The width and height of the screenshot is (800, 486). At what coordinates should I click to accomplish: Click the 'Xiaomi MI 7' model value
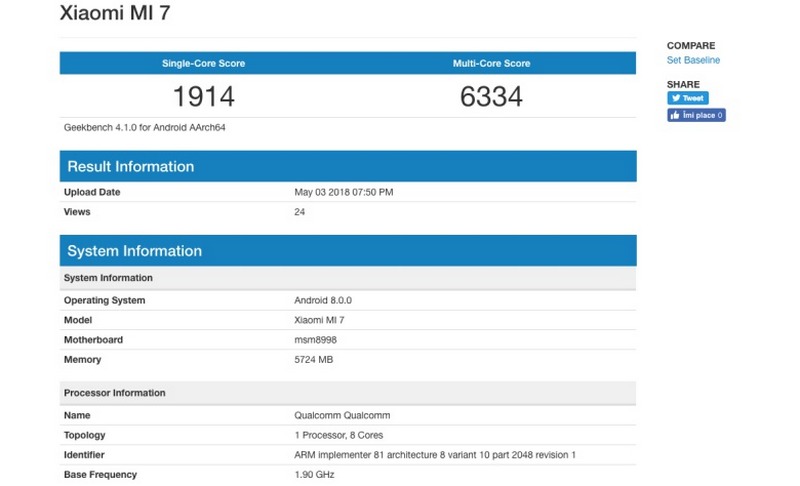pyautogui.click(x=319, y=320)
